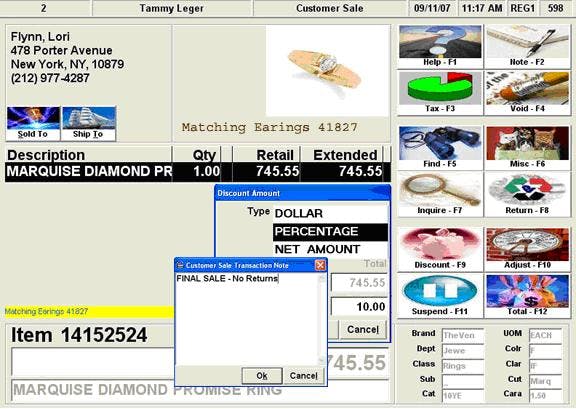
Task: Click the discount total field showing 745.55
Action: (359, 283)
